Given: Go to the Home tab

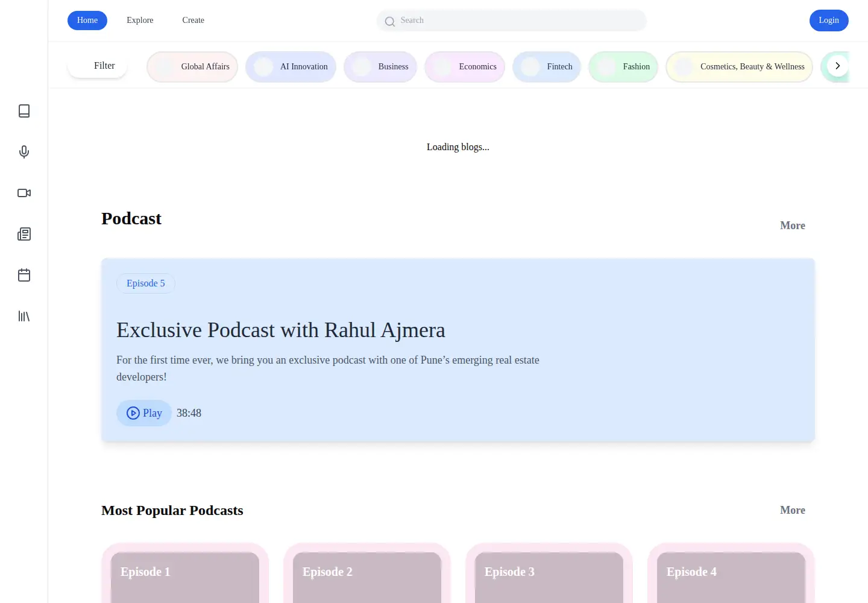Looking at the screenshot, I should coord(87,21).
